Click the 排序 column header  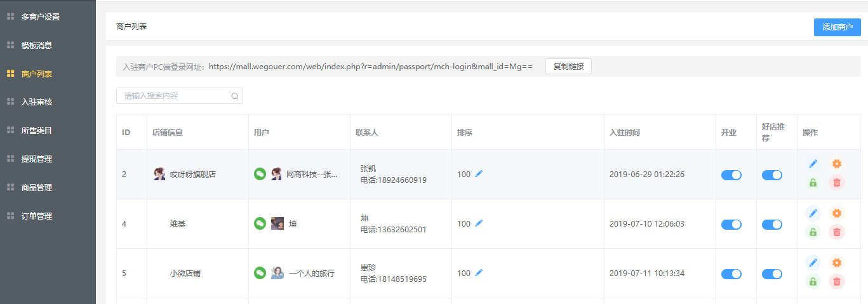(465, 133)
